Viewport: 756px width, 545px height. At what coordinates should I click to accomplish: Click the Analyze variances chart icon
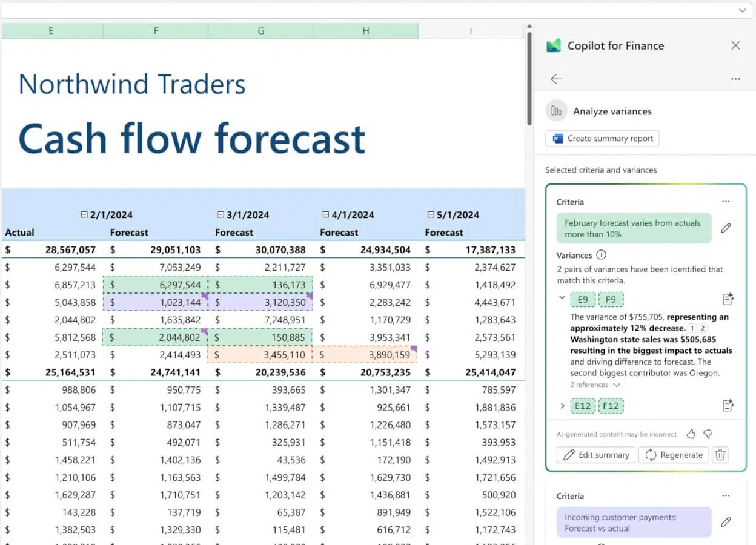pos(556,111)
